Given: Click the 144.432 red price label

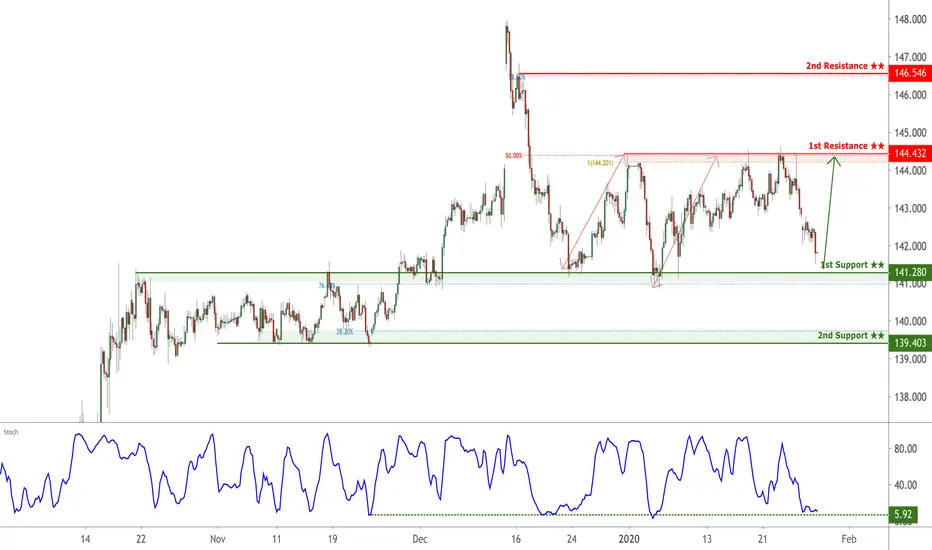Looking at the screenshot, I should click(x=910, y=153).
